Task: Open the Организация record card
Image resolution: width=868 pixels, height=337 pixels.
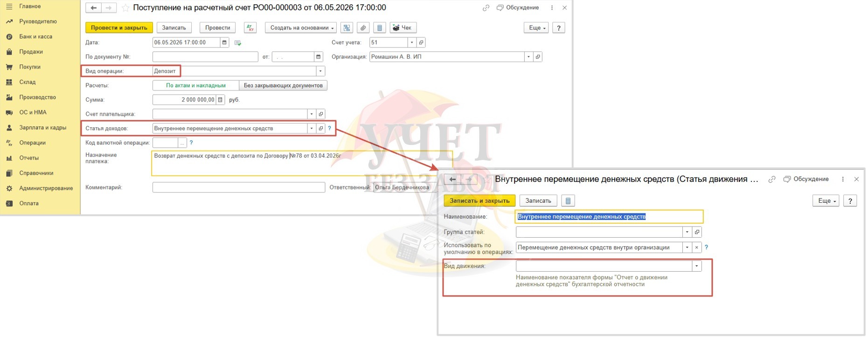Action: (538, 57)
